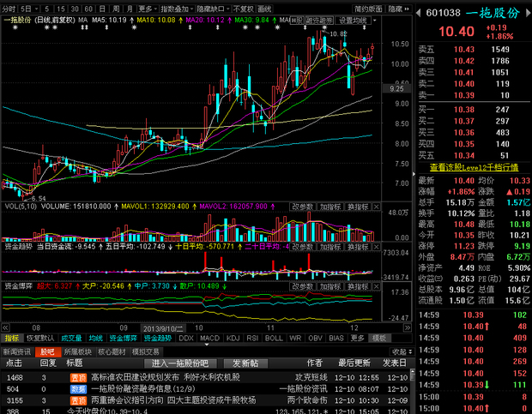Go to previous stock with left arrow beside 601038
Image resolution: width=532 pixels, height=414 pixels.
[x=419, y=13]
